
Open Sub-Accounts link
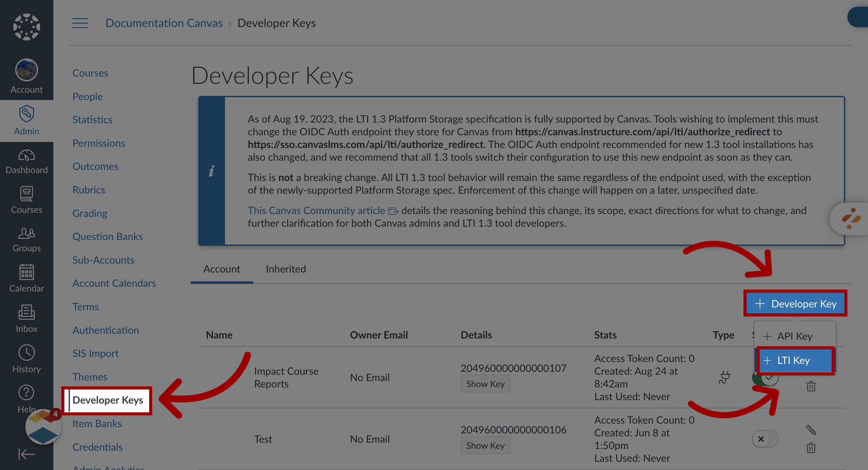click(x=104, y=260)
